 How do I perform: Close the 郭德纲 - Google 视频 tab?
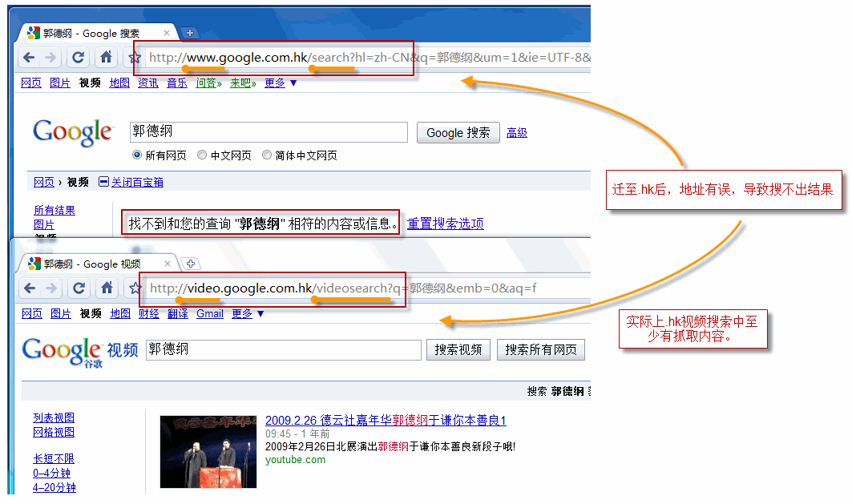coord(168,264)
